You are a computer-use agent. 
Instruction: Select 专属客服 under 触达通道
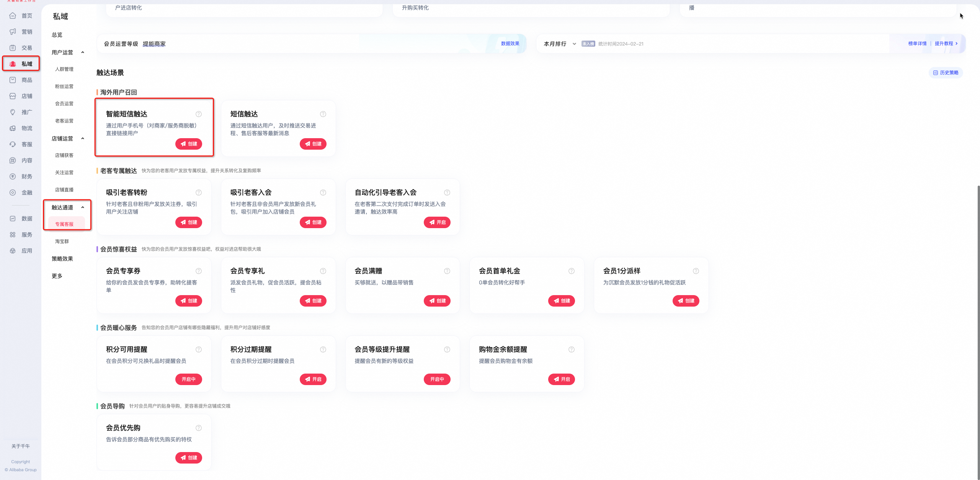point(64,224)
